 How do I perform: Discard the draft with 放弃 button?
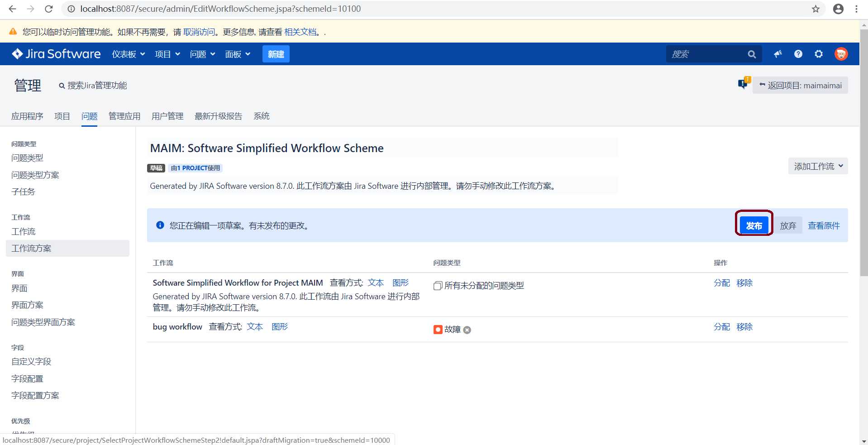tap(788, 225)
